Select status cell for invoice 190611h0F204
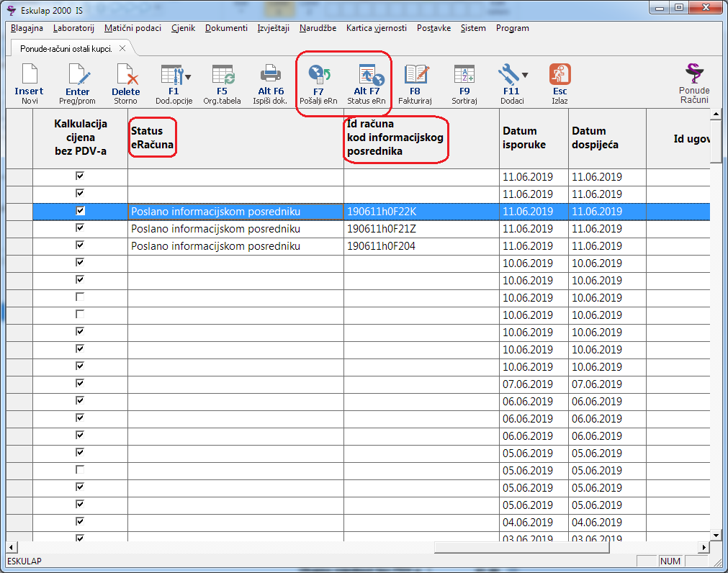 (x=236, y=246)
